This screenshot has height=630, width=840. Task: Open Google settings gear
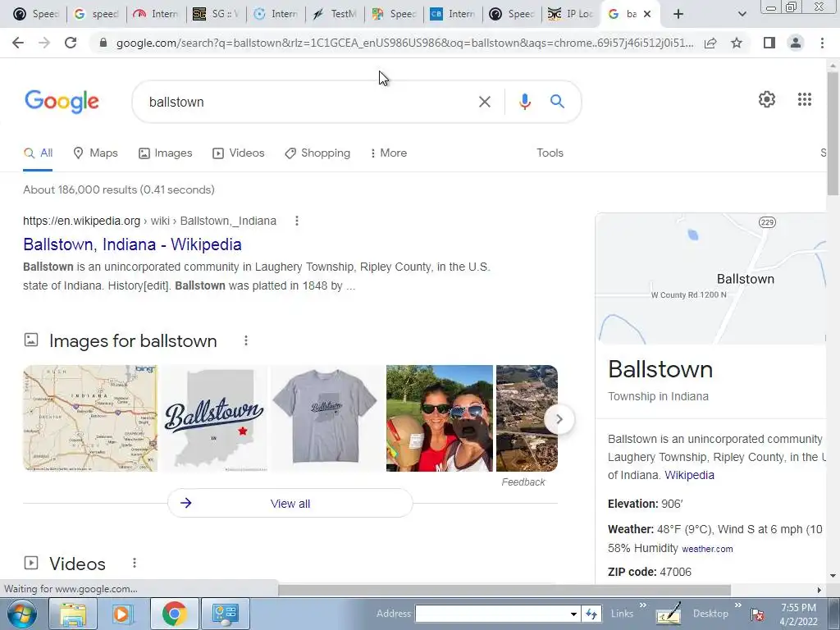click(767, 99)
